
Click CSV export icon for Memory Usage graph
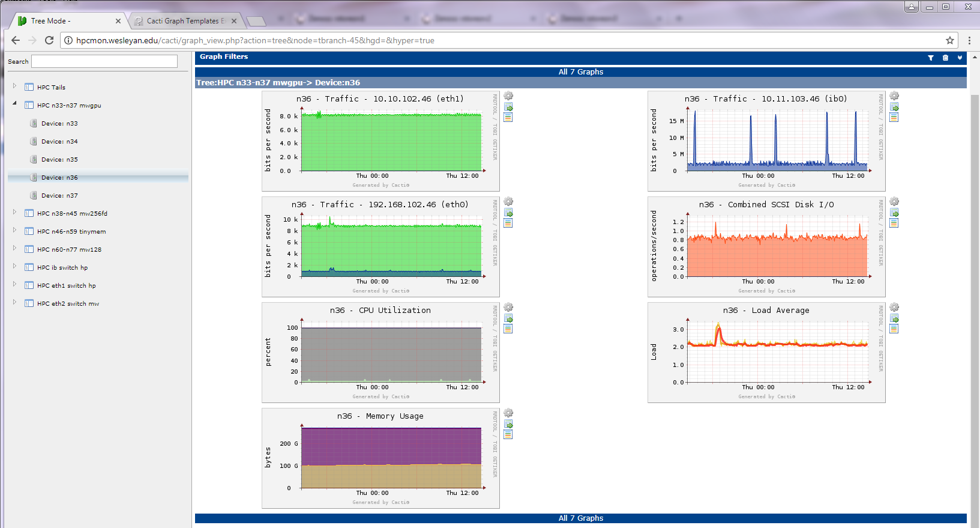[508, 424]
